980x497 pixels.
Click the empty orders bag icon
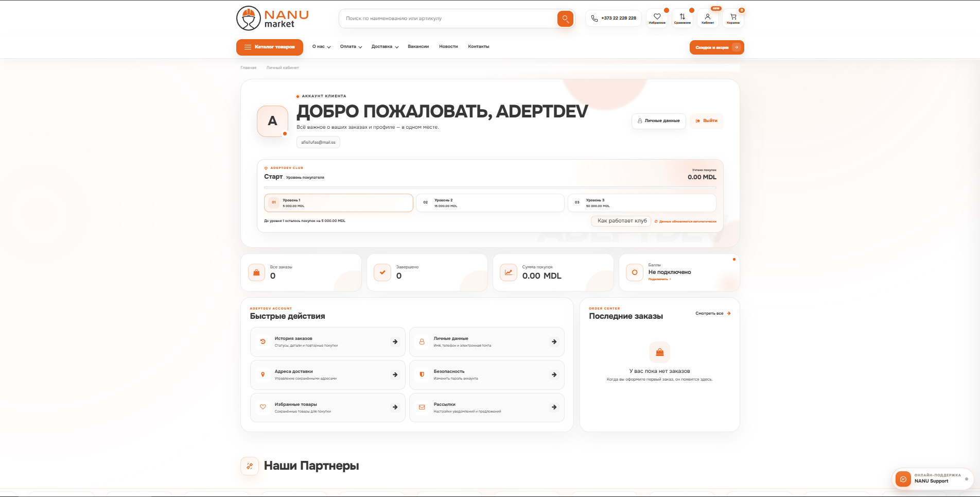[x=660, y=352]
